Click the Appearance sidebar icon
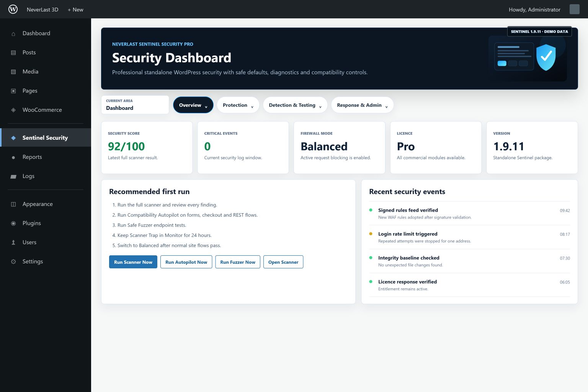 click(x=13, y=204)
